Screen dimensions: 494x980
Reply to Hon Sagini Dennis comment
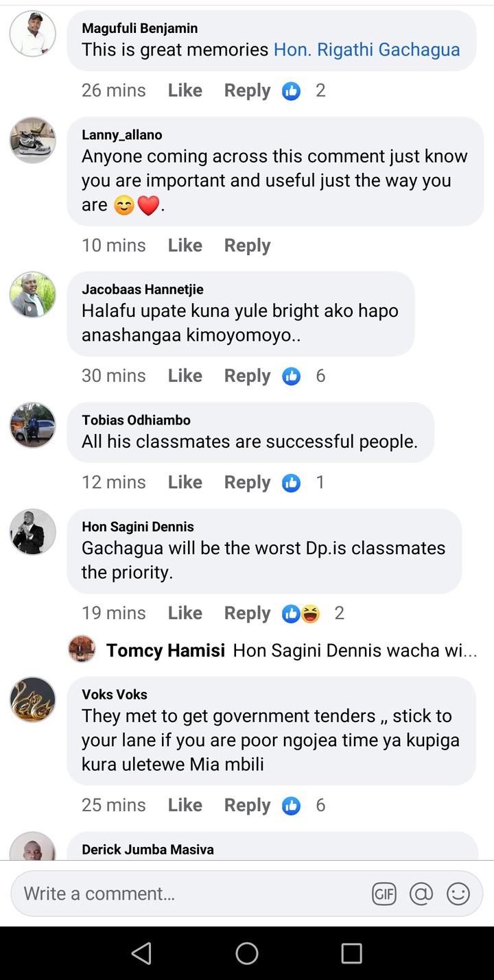coord(248,613)
